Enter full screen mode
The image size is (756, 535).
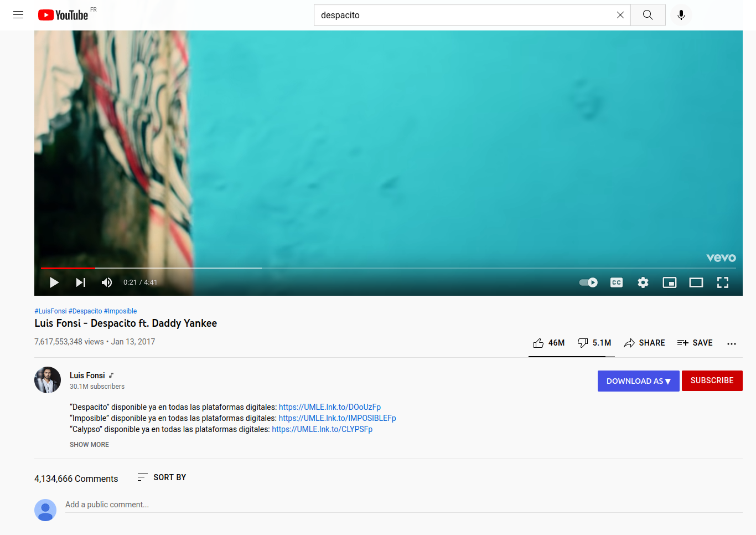(723, 282)
